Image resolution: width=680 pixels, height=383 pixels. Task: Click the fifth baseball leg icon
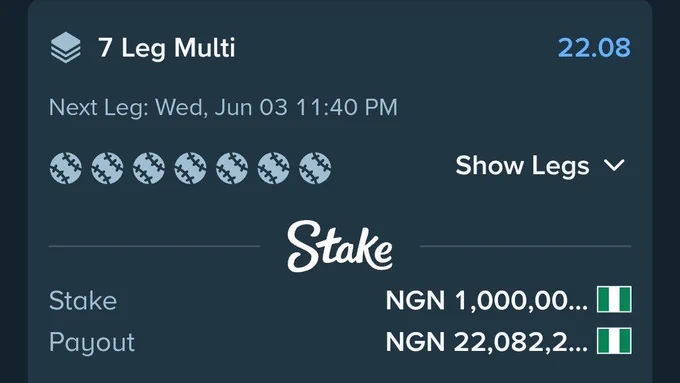click(x=232, y=168)
